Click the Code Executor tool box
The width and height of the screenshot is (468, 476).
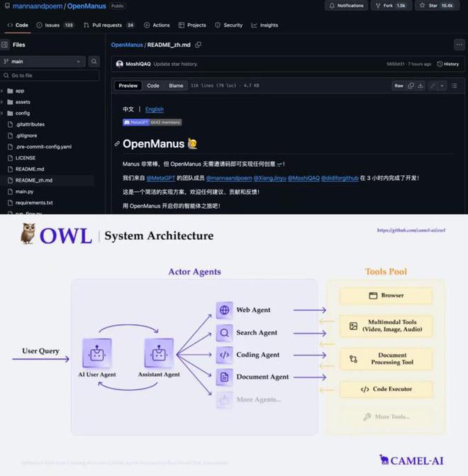[386, 389]
